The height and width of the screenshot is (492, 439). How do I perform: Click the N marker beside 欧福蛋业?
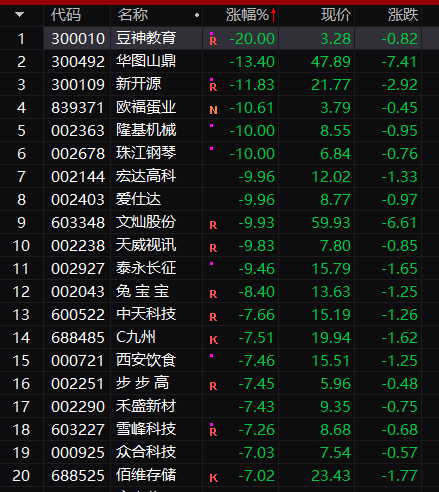213,110
